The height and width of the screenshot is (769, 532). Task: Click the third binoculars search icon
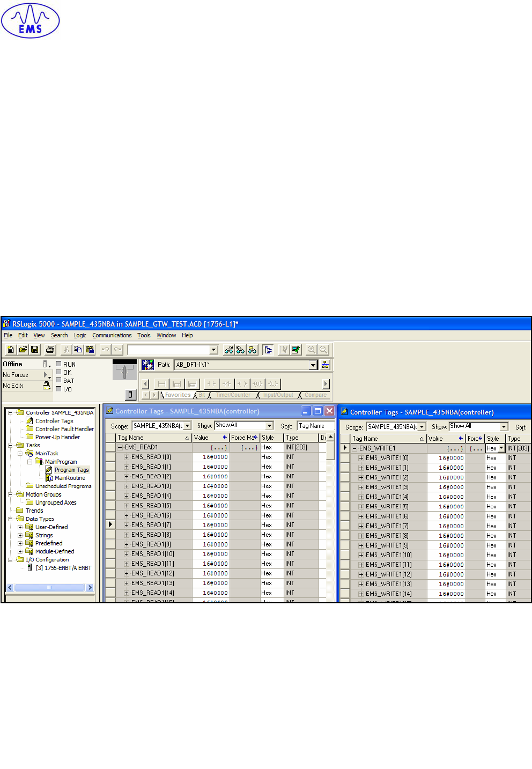(253, 350)
